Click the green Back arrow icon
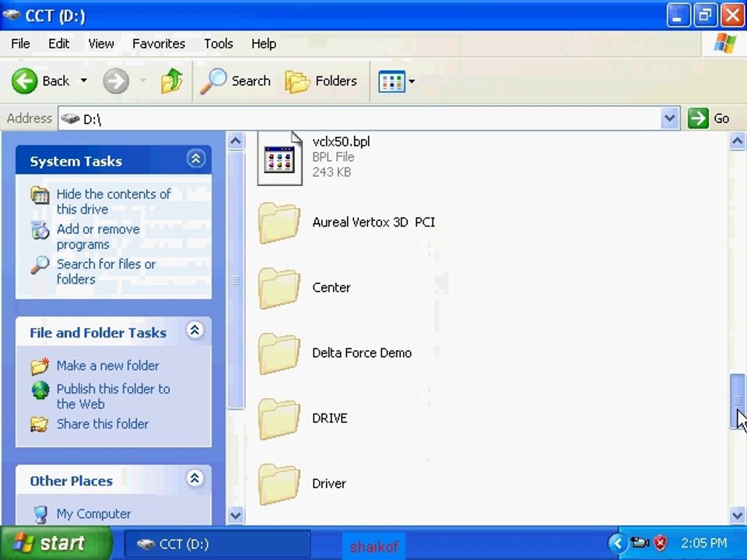 click(x=24, y=81)
